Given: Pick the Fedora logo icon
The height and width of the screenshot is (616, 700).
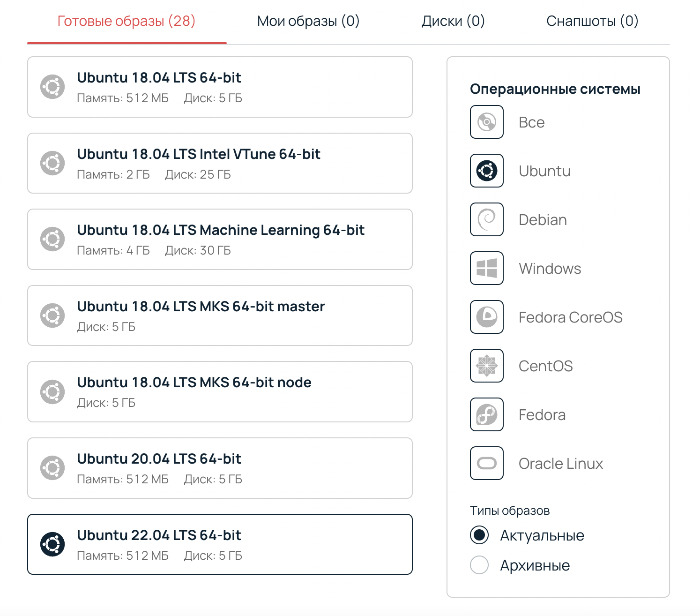Looking at the screenshot, I should pyautogui.click(x=487, y=414).
